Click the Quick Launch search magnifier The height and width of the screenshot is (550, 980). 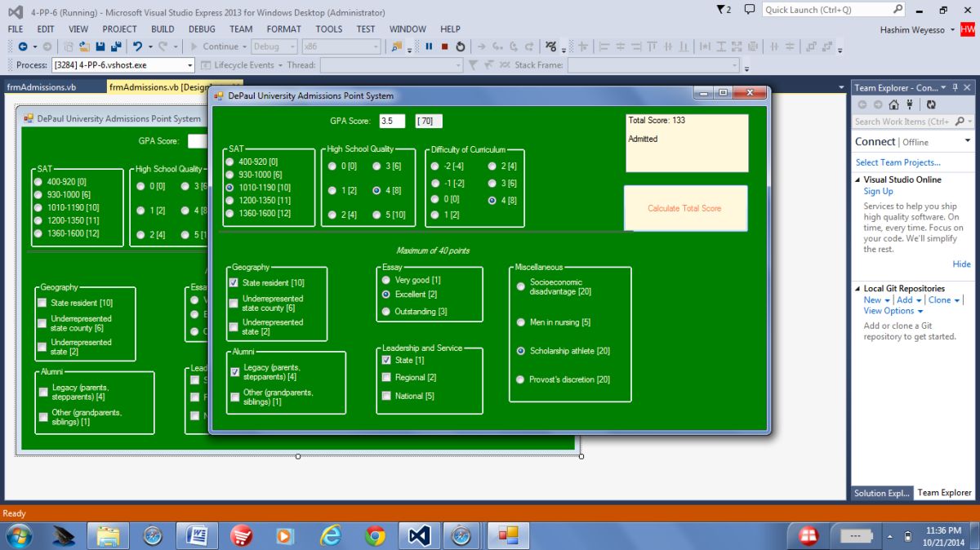click(898, 10)
